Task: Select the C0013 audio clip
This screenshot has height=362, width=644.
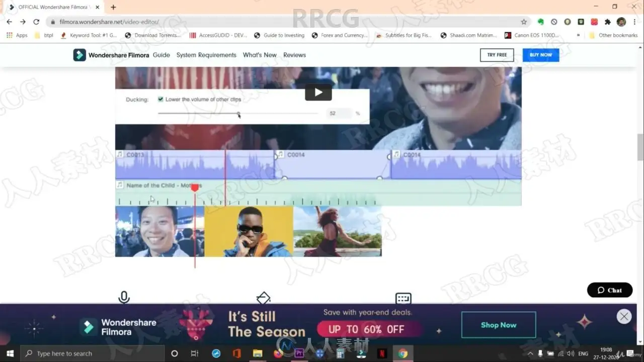Action: (x=195, y=164)
